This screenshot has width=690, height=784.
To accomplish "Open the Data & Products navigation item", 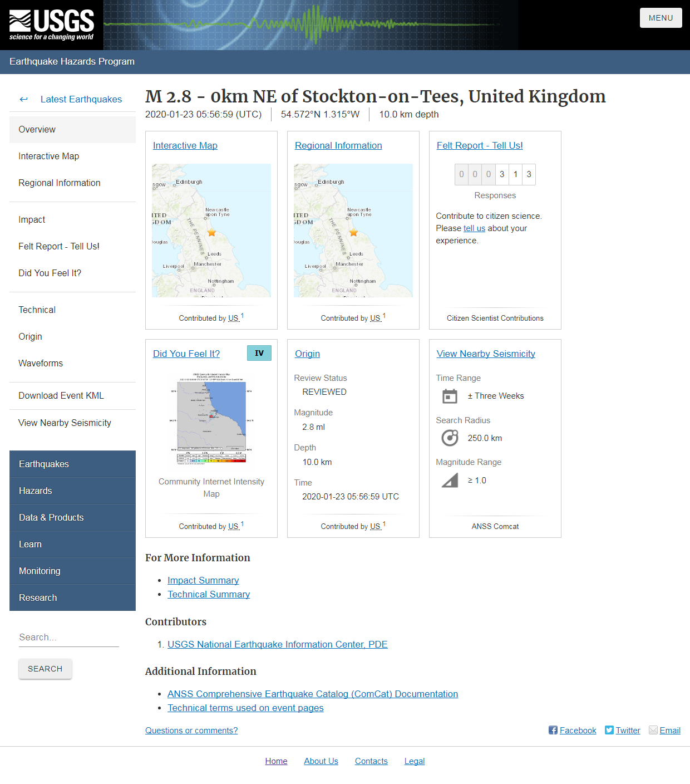I will 72,517.
